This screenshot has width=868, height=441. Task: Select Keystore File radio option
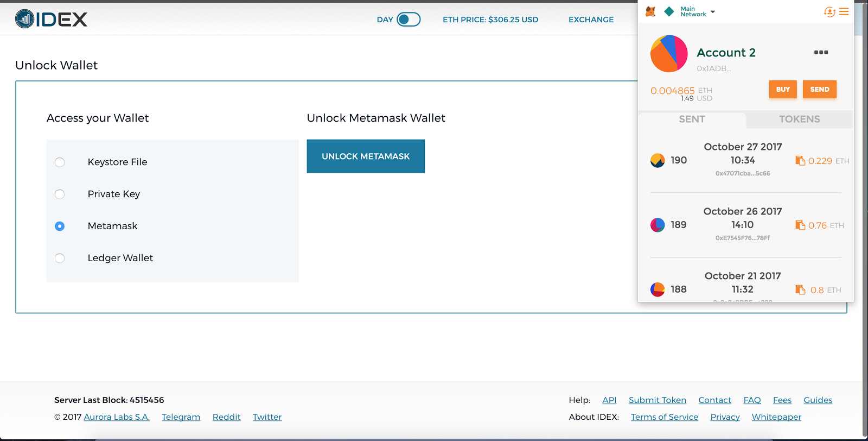point(60,162)
